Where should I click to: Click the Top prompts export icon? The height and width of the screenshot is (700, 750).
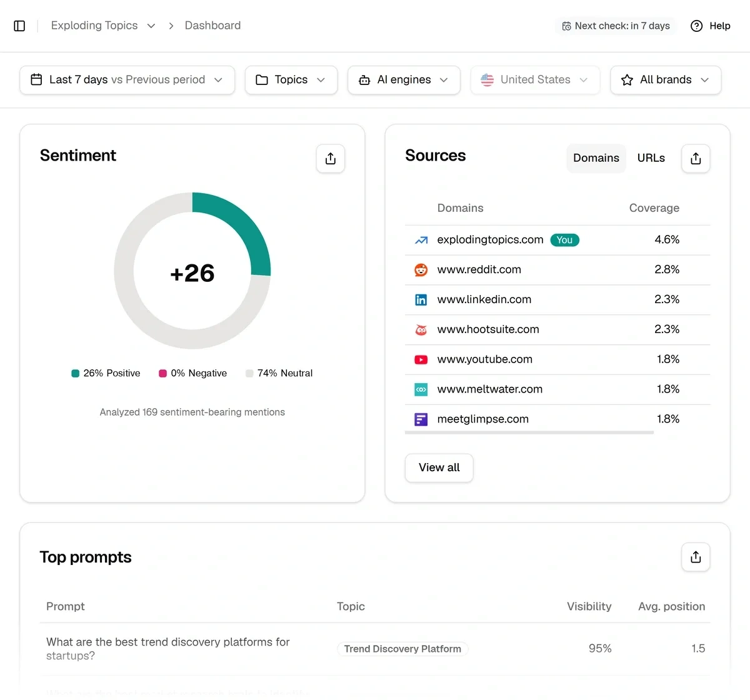tap(696, 557)
